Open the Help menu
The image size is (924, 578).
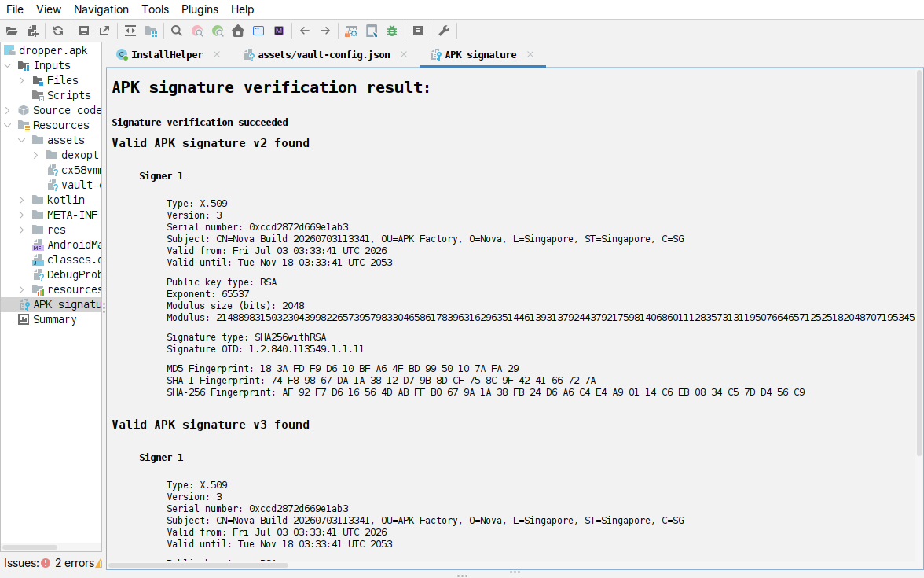click(242, 9)
